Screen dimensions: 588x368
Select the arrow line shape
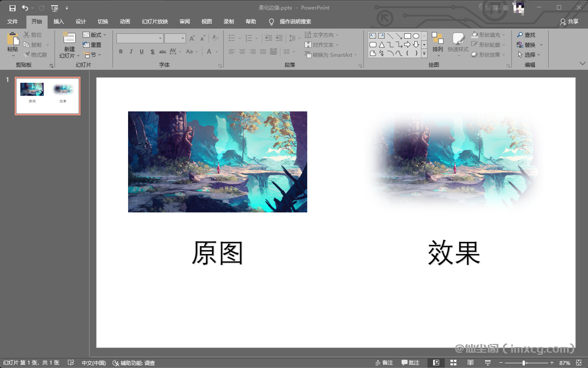coord(399,36)
